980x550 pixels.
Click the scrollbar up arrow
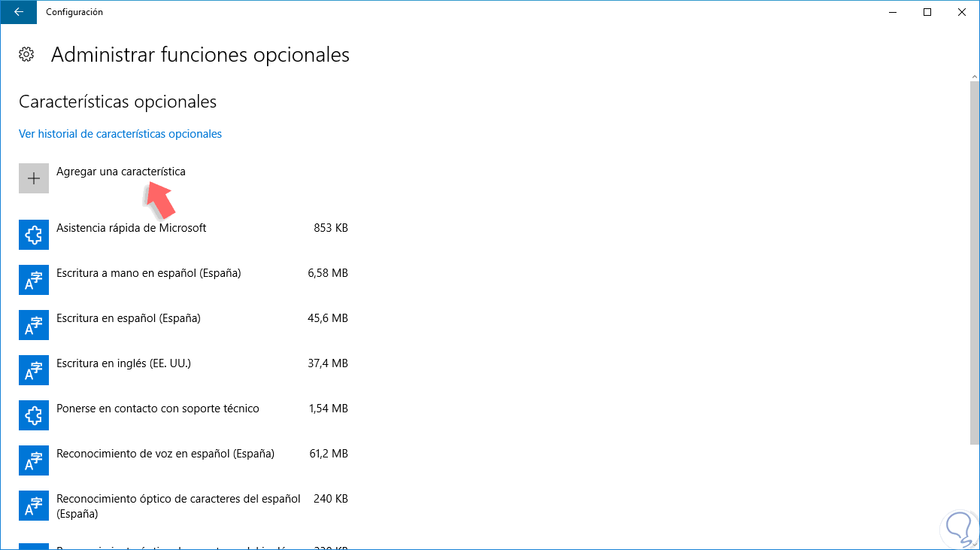click(x=974, y=77)
